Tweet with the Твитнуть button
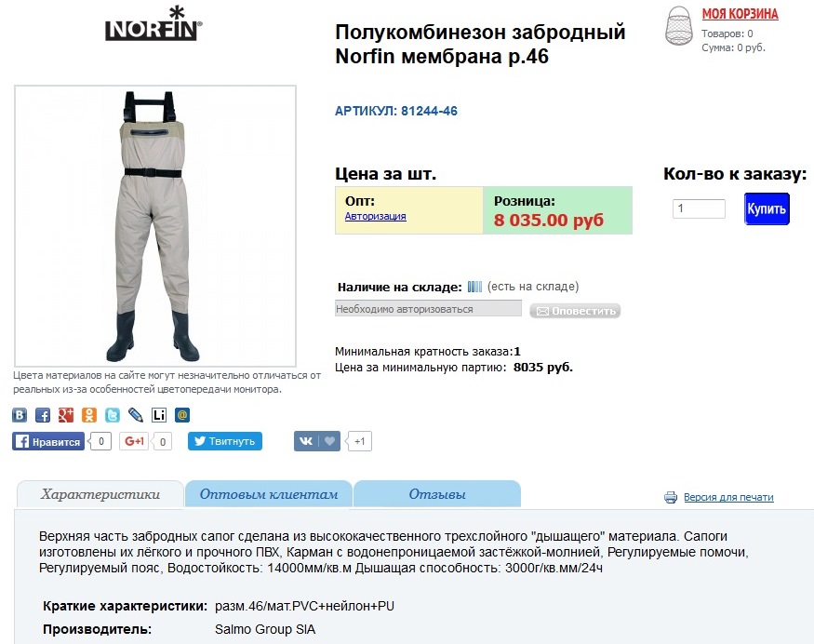This screenshot has height=644, width=814. tap(225, 441)
